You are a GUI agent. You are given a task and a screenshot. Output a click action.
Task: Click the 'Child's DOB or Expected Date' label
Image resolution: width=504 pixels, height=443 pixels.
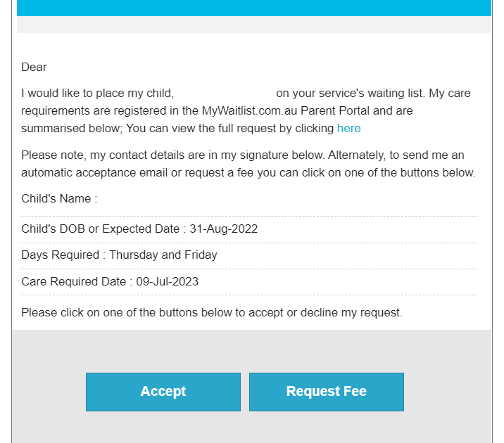[x=100, y=229]
